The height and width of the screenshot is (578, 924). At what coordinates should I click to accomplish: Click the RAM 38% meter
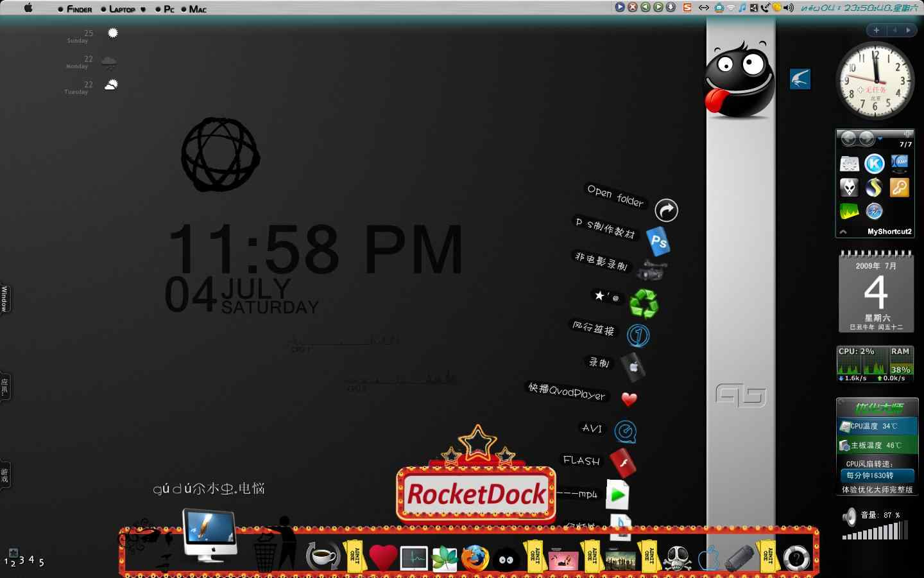point(900,362)
